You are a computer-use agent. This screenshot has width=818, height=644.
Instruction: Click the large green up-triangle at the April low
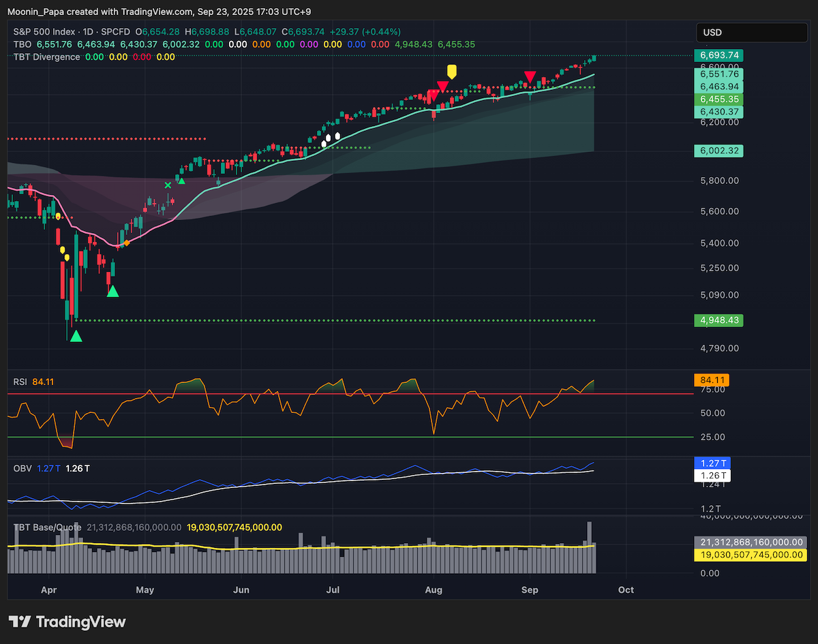point(76,335)
